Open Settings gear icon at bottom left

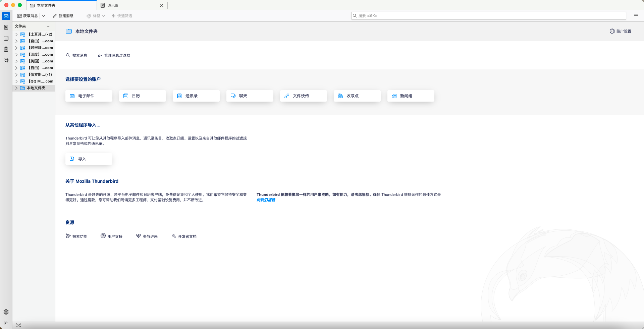(6, 312)
